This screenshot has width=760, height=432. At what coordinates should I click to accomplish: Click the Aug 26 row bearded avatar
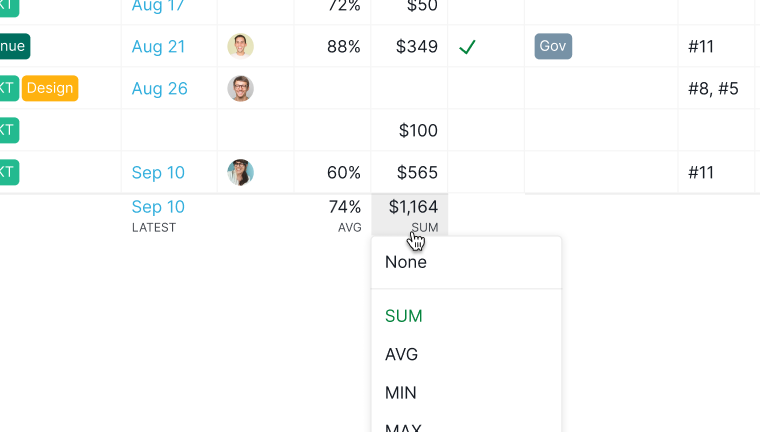[240, 88]
